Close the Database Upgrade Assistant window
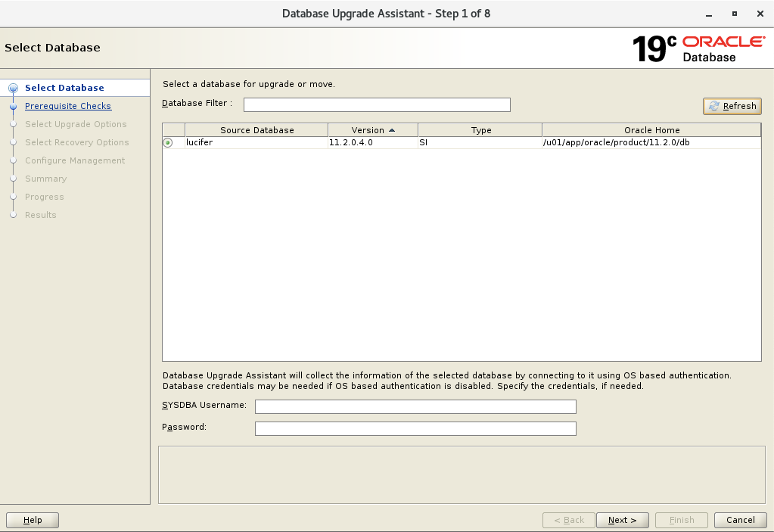The height and width of the screenshot is (532, 774). tap(760, 14)
